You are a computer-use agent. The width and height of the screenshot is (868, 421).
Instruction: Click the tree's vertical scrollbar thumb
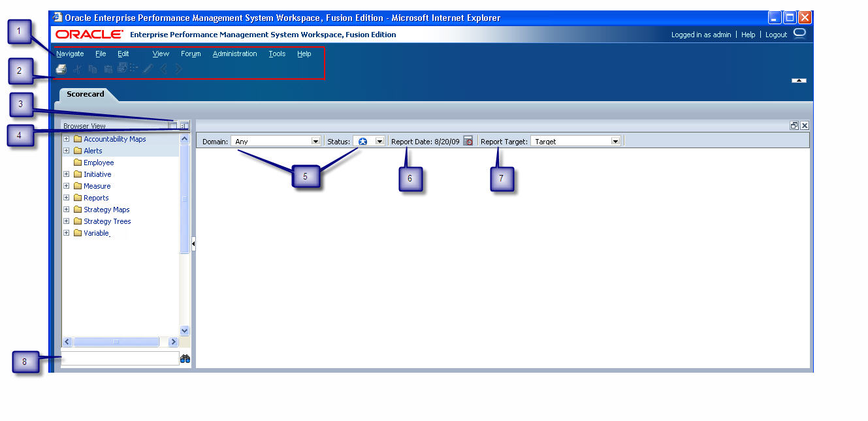click(184, 198)
